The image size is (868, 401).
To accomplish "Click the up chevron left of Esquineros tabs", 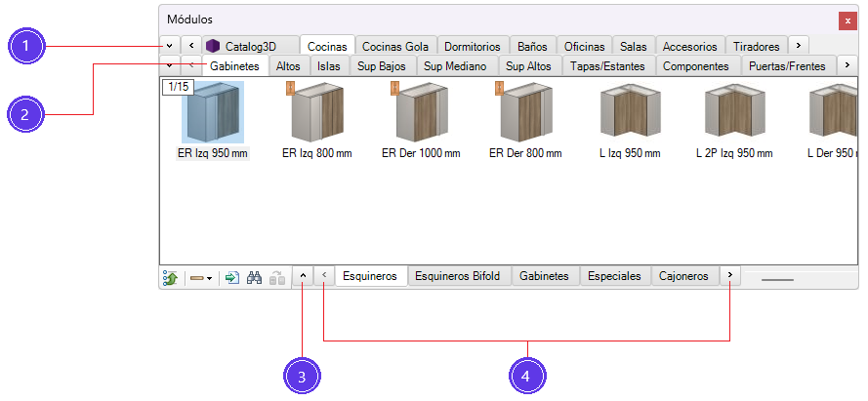I will [303, 275].
